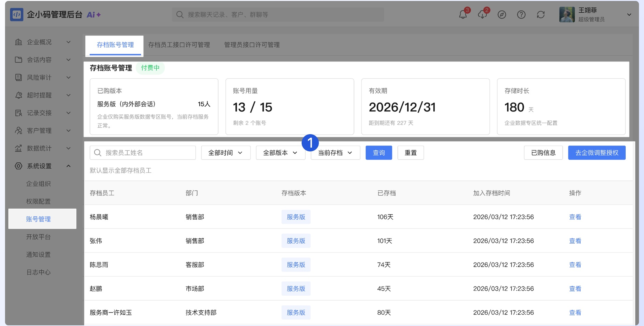Click 服务版 tag in 杨晨曦 row
The width and height of the screenshot is (644, 326).
coord(296,217)
